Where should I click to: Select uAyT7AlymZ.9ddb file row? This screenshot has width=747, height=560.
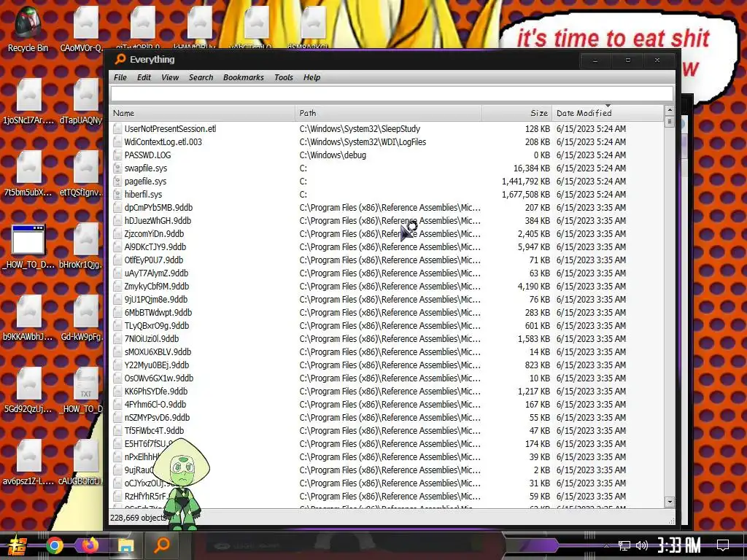click(x=387, y=273)
